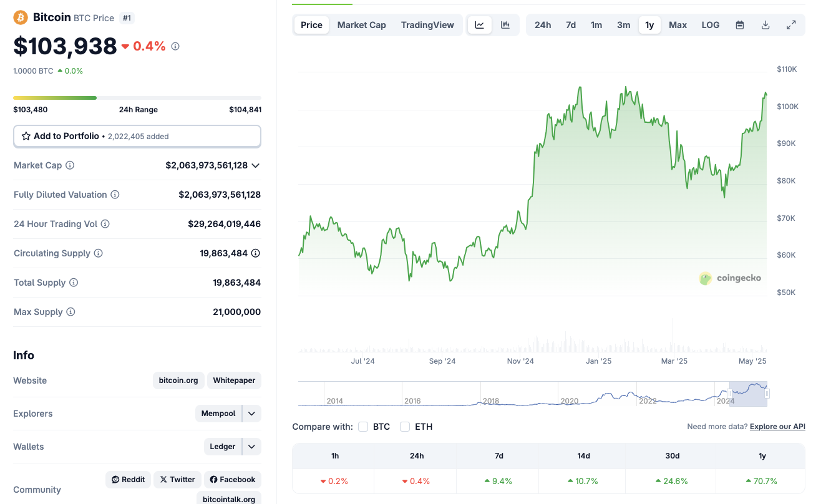Follow the Explore our API link
Viewport: 836px width, 504px height.
click(777, 427)
